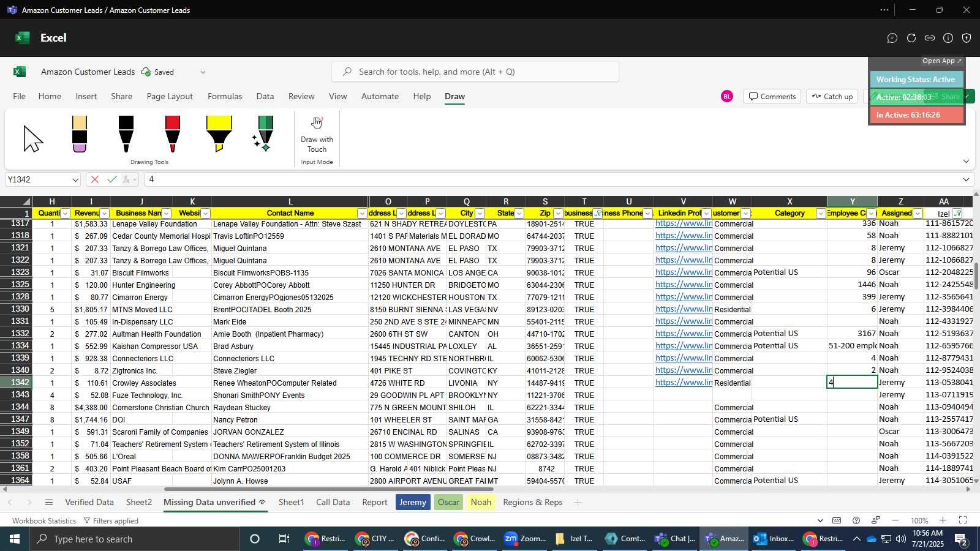Open Task View on the taskbar

pyautogui.click(x=284, y=539)
